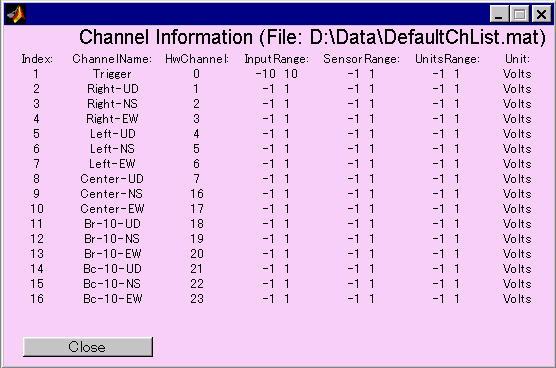The width and height of the screenshot is (556, 368).
Task: Select the Bc-10-EW channel name
Action: click(x=113, y=299)
